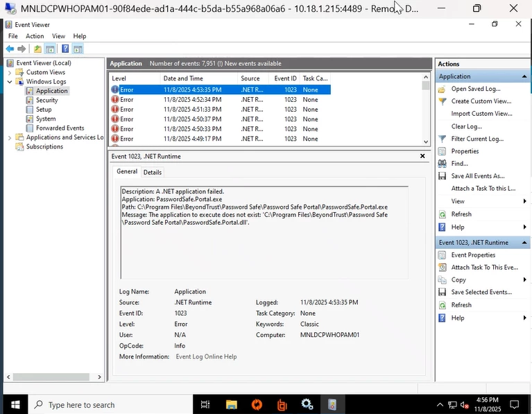Image resolution: width=532 pixels, height=414 pixels.
Task: Switch to the Details tab
Action: 153,173
